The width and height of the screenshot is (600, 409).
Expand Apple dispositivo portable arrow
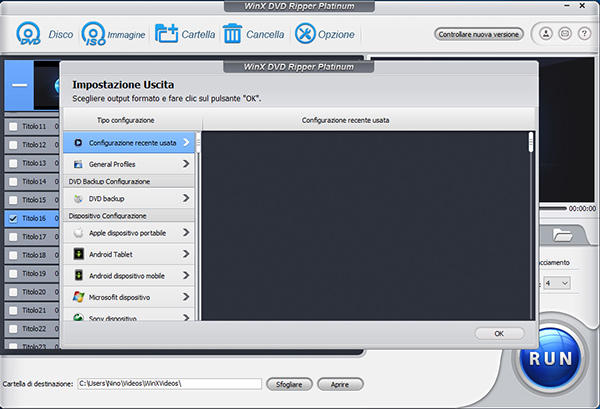coord(186,233)
